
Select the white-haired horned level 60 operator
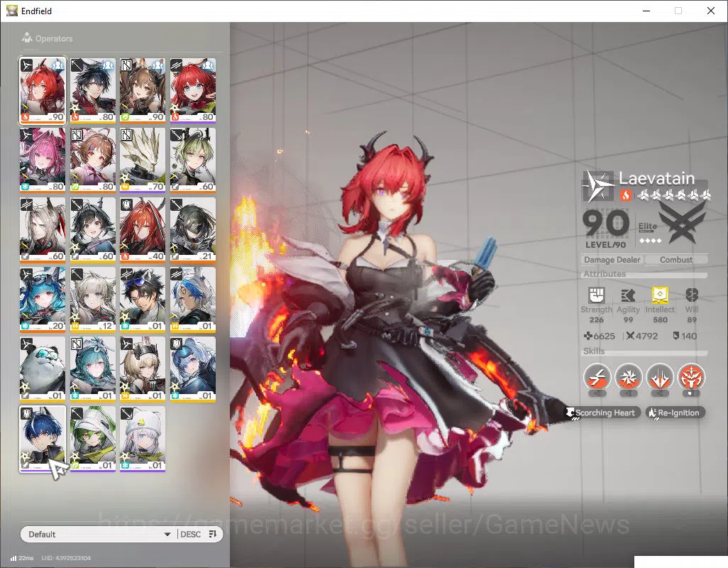[43, 230]
